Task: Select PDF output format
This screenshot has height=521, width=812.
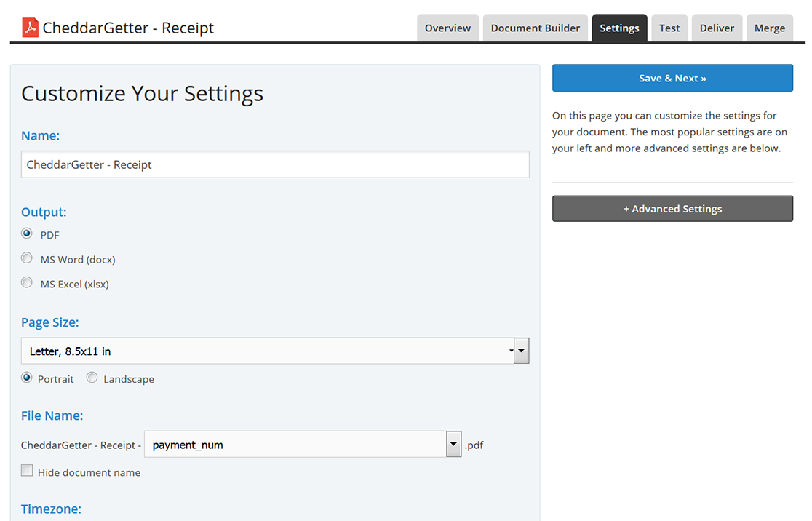Action: click(x=27, y=234)
